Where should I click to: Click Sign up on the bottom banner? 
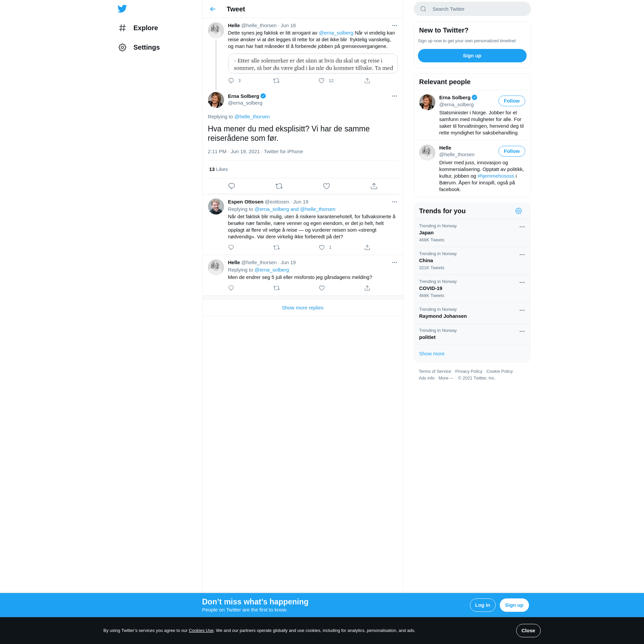pyautogui.click(x=514, y=605)
